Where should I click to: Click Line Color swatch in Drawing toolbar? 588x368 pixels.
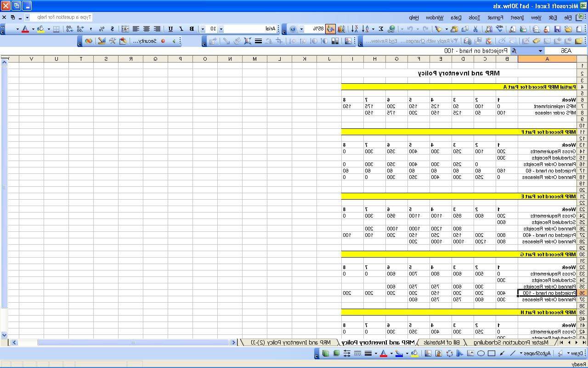pos(399,353)
